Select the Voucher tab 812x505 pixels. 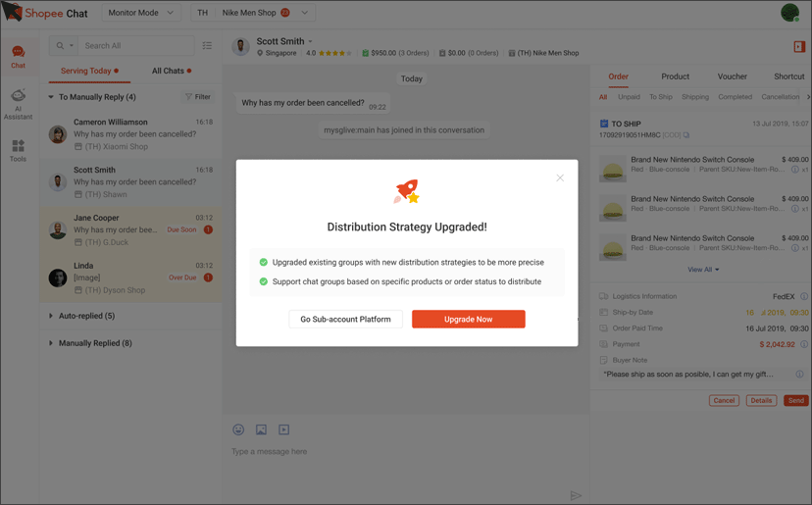[732, 76]
